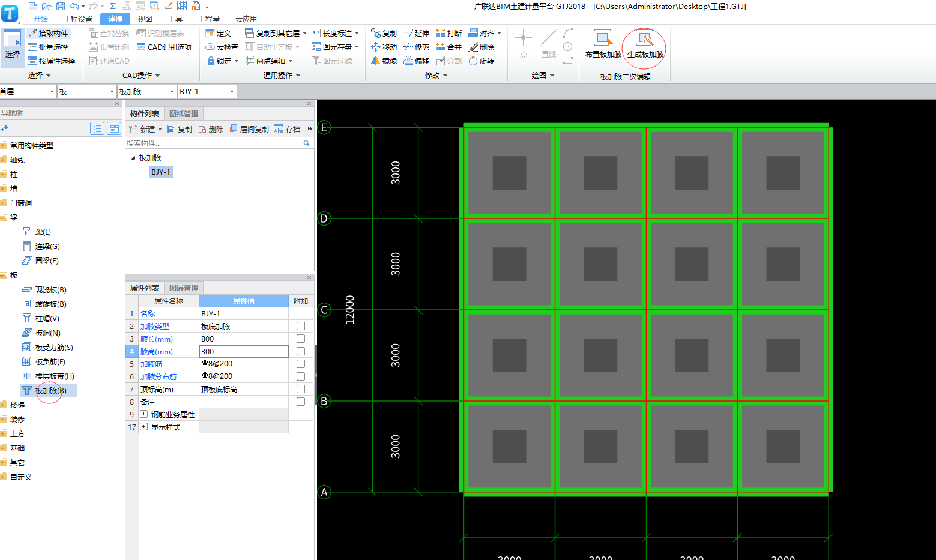This screenshot has height=560, width=936.
Task: Expand the 钢筋业务属性 property group
Action: (x=143, y=414)
